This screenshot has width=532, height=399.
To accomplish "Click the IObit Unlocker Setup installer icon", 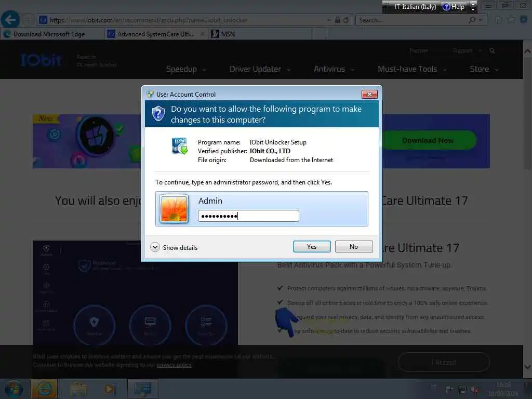I will tap(179, 146).
